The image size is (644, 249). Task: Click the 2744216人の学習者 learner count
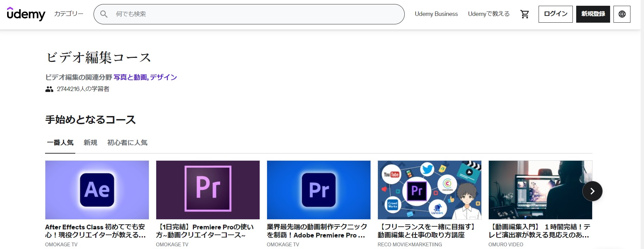(x=83, y=89)
